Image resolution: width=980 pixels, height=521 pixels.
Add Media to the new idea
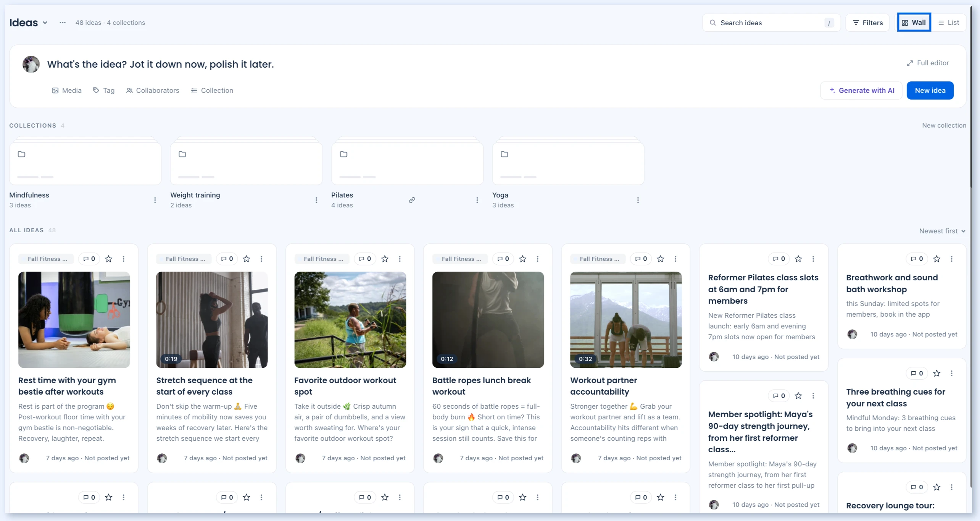click(x=67, y=91)
